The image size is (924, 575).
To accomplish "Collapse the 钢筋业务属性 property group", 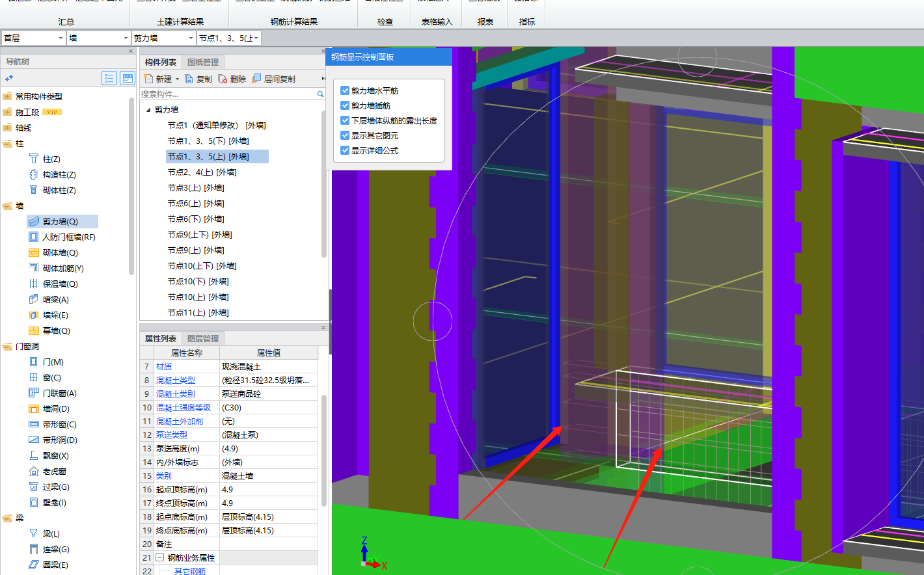I will point(159,557).
